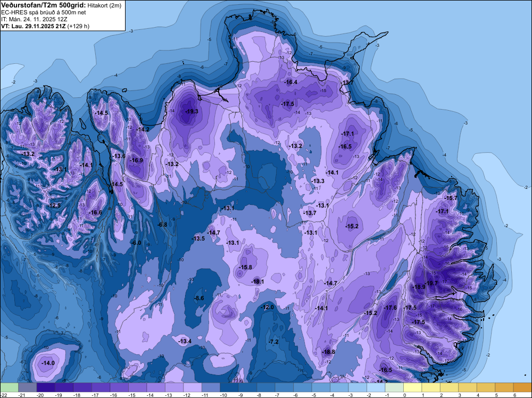Screen dimensions: 532x398
Task: Click the -12.0 temperature value
Action: (x=267, y=307)
